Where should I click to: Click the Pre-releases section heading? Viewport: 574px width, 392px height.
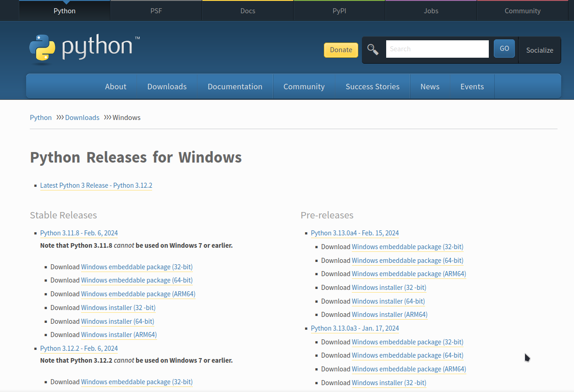pos(327,215)
